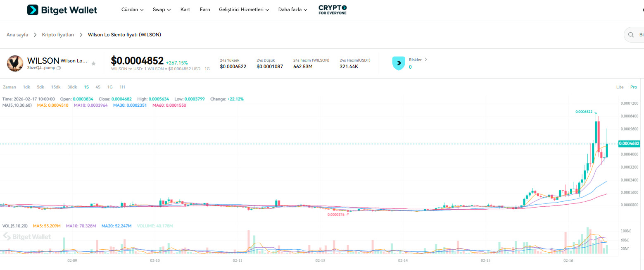
Task: Open search using the magnifier icon
Action: tap(630, 35)
